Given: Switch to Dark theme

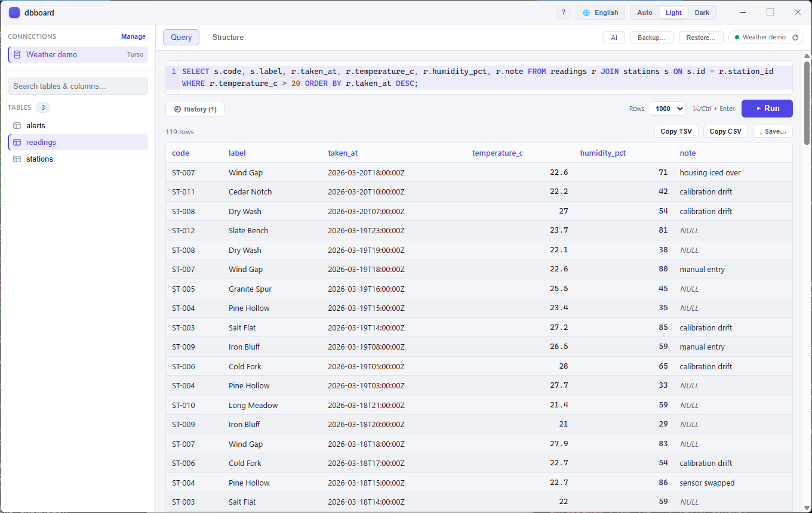Looking at the screenshot, I should tap(702, 13).
